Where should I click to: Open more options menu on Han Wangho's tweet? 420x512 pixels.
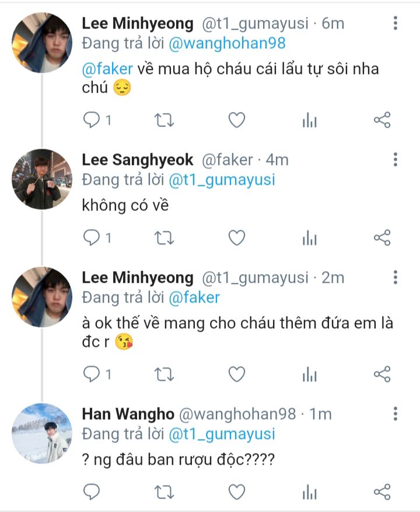tap(395, 414)
